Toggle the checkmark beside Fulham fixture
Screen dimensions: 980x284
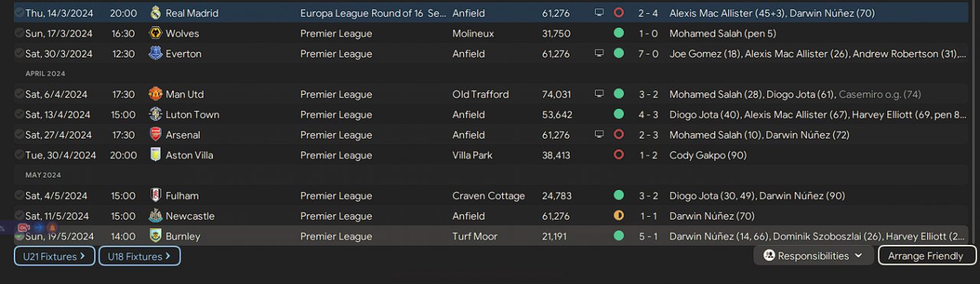[x=19, y=195]
